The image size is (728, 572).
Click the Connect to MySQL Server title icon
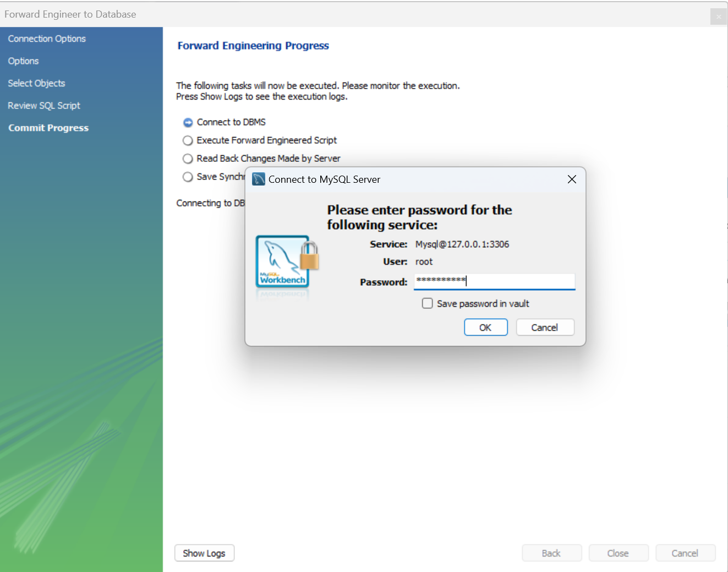coord(259,179)
